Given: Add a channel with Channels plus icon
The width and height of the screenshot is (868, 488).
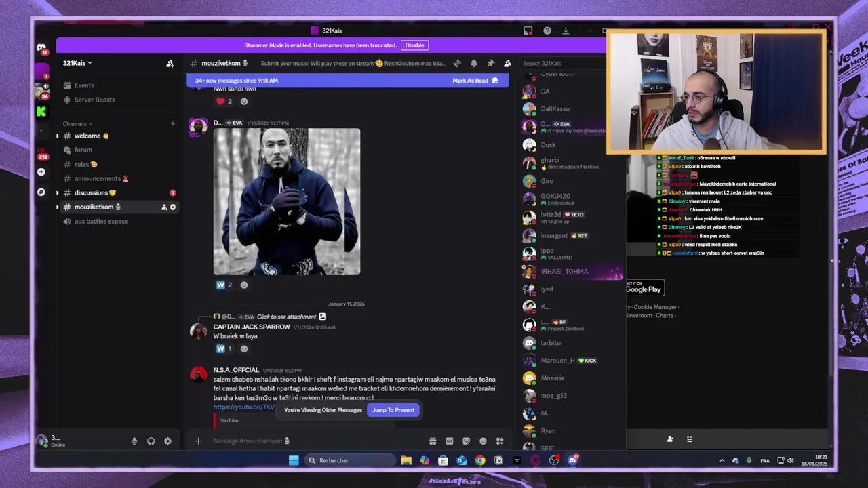Looking at the screenshot, I should click(x=173, y=124).
